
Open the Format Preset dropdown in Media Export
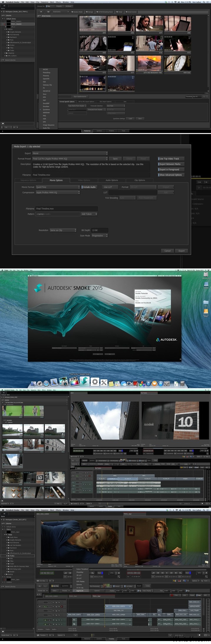[70, 159]
